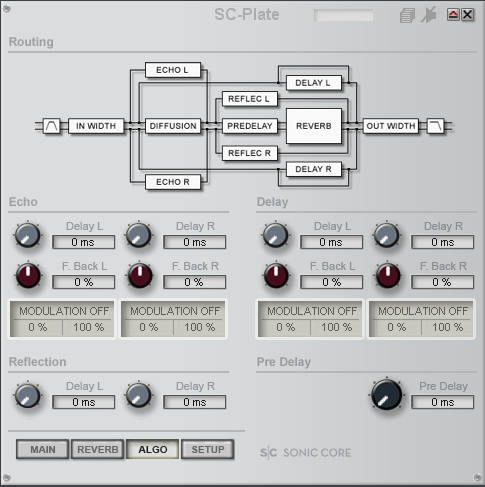Click the Echo F. Back R knob
This screenshot has height=487, width=485.
coord(140,276)
